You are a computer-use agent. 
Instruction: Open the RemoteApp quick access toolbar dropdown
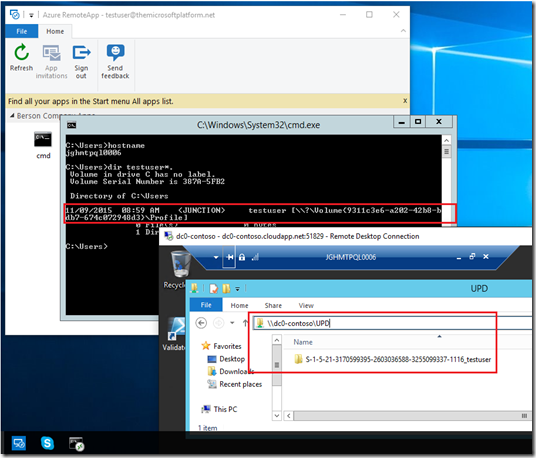click(x=31, y=15)
